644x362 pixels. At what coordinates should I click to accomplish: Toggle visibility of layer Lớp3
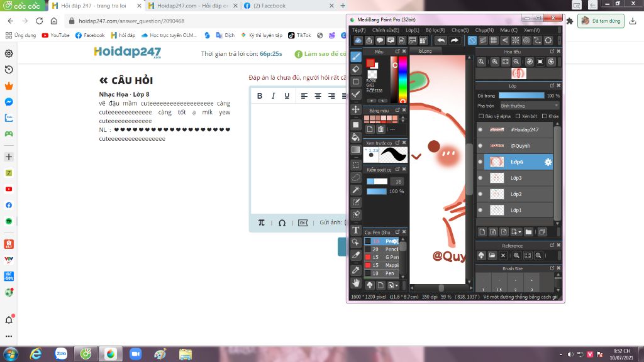480,178
